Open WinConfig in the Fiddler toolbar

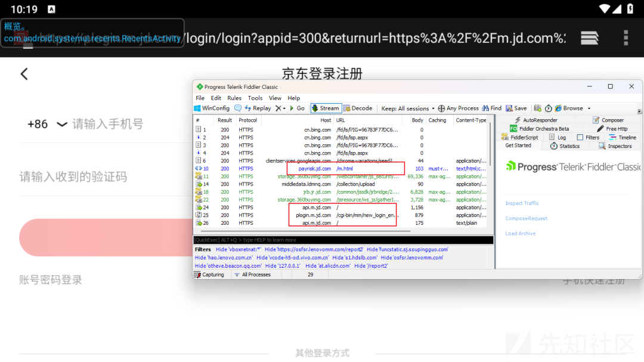click(x=212, y=109)
